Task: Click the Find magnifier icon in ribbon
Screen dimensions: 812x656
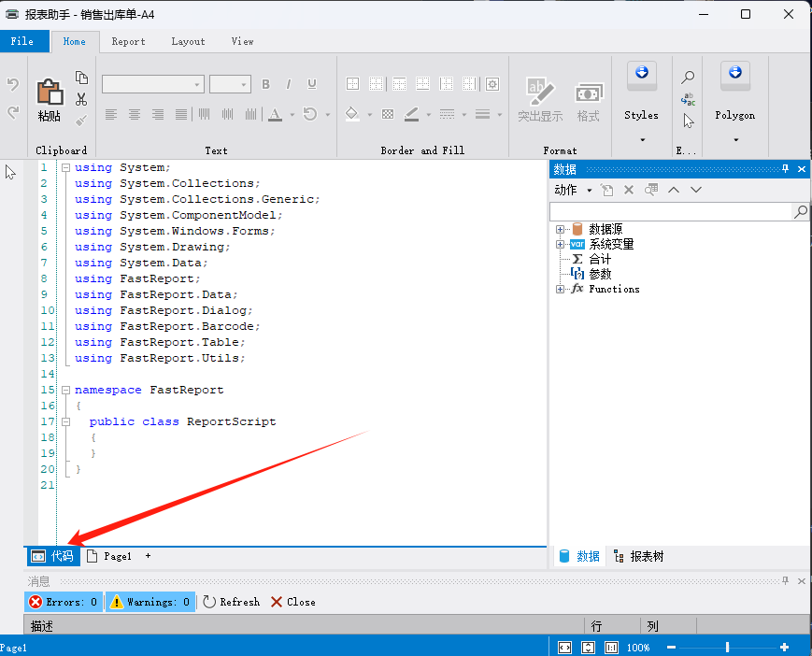Action: (x=688, y=78)
